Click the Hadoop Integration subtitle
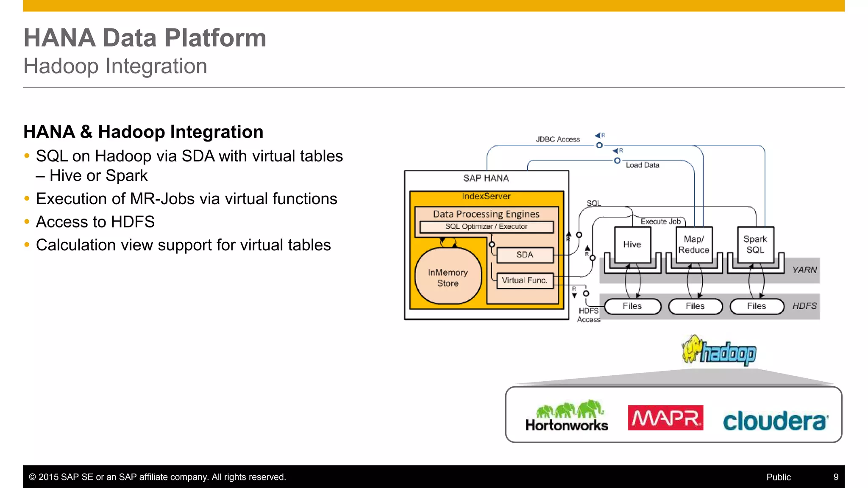This screenshot has width=868, height=488. point(115,66)
